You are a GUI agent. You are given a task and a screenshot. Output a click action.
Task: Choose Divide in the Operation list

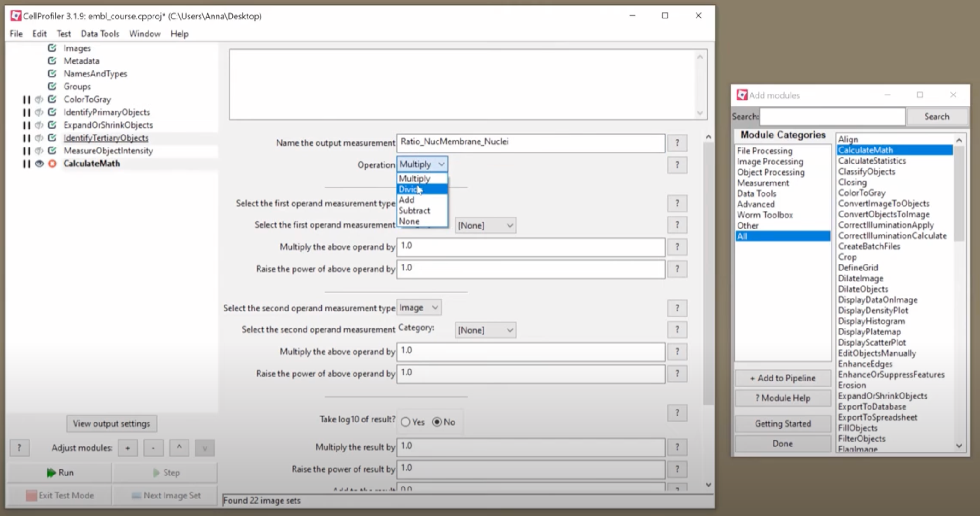click(x=422, y=189)
